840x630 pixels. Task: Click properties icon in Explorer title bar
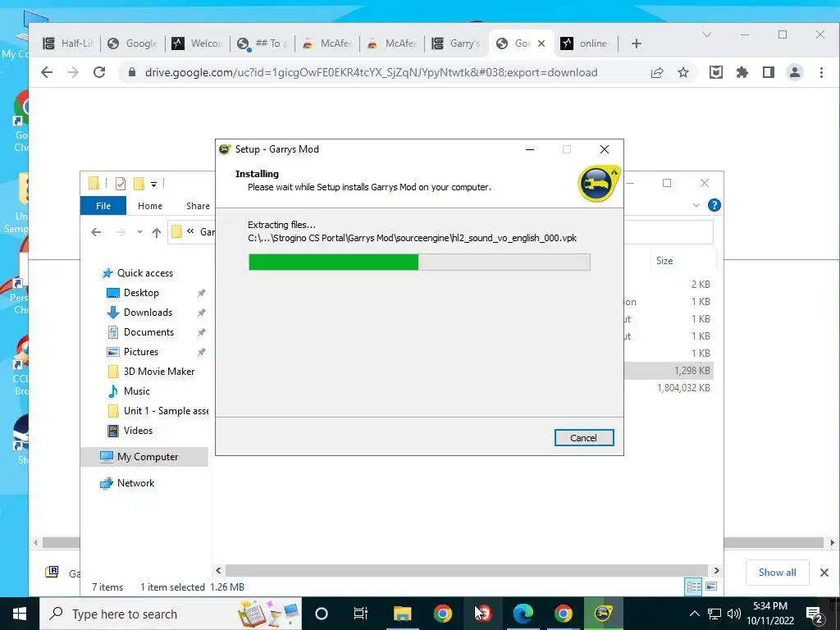[x=121, y=184]
